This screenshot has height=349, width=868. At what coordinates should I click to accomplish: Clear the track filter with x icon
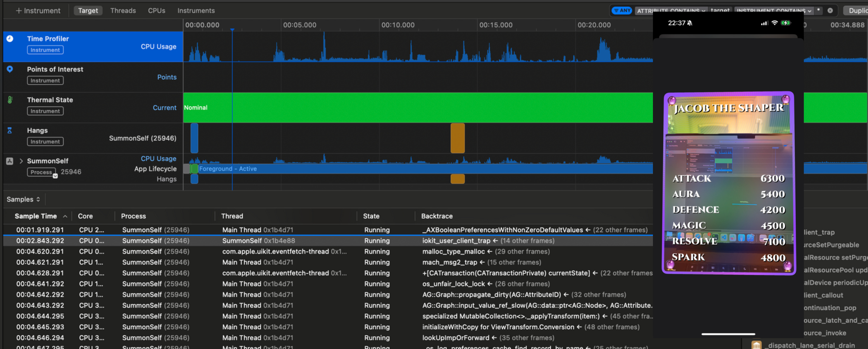click(x=830, y=11)
